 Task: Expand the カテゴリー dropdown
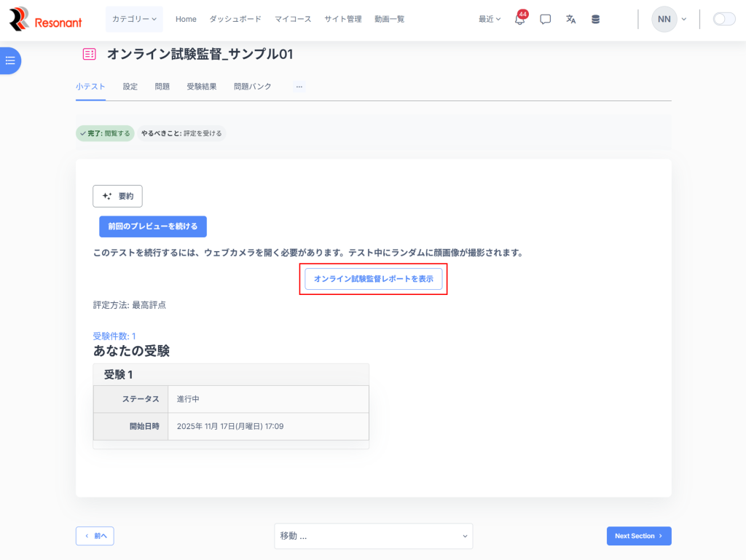[x=134, y=20]
